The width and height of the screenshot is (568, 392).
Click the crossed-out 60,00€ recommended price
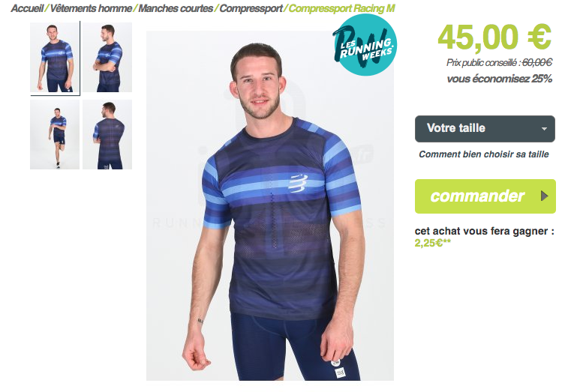click(x=537, y=63)
